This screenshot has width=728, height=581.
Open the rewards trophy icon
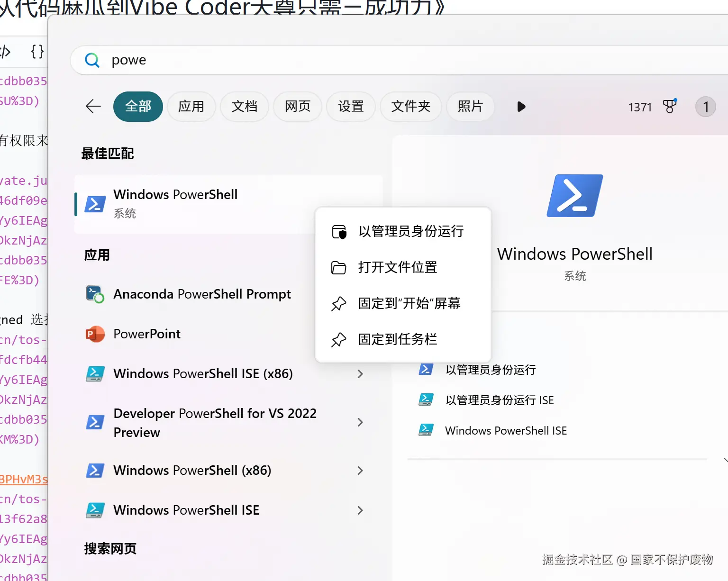pos(670,106)
